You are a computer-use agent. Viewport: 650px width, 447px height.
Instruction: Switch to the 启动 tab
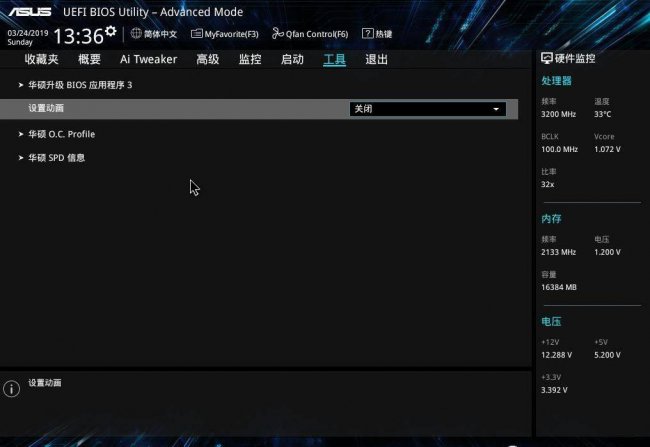(292, 59)
